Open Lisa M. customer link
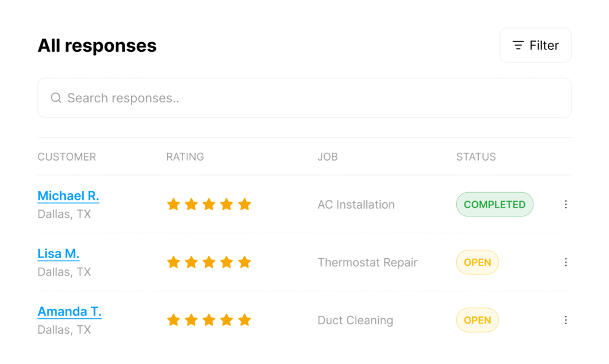609x364 pixels. [58, 254]
